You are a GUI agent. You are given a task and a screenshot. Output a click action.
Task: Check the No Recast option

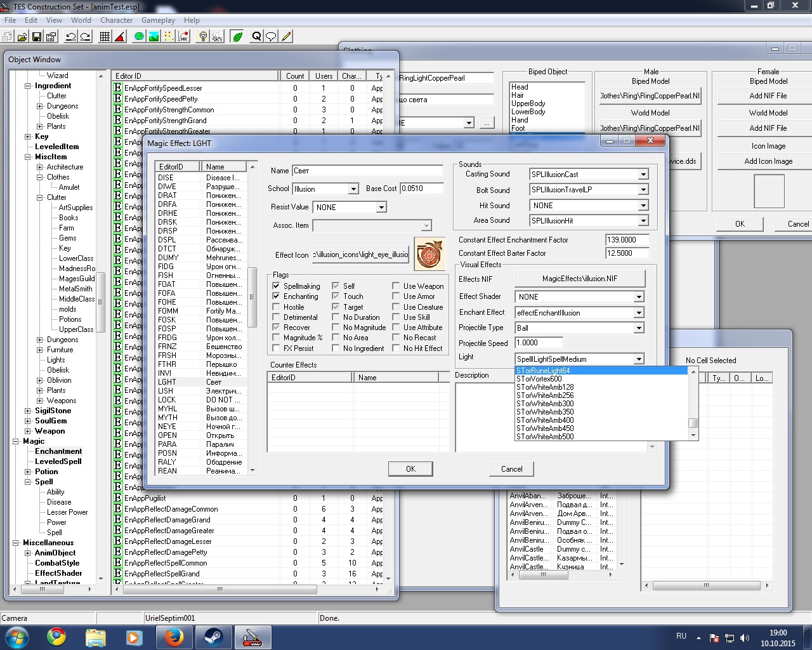click(396, 338)
